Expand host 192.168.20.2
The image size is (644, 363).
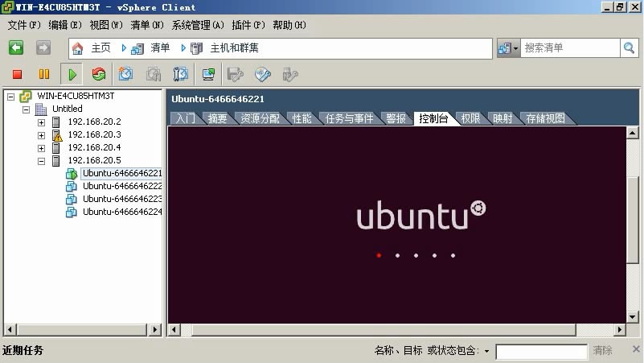[x=42, y=122]
